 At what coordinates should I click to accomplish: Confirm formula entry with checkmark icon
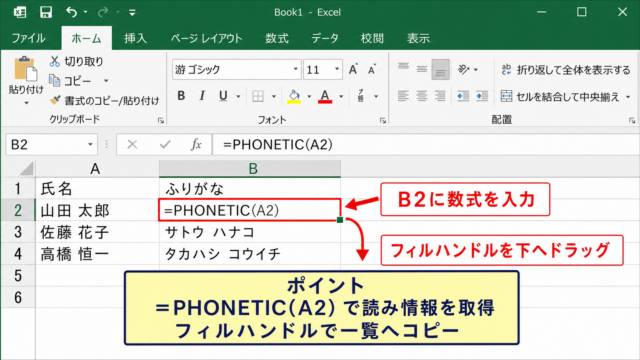pos(165,144)
